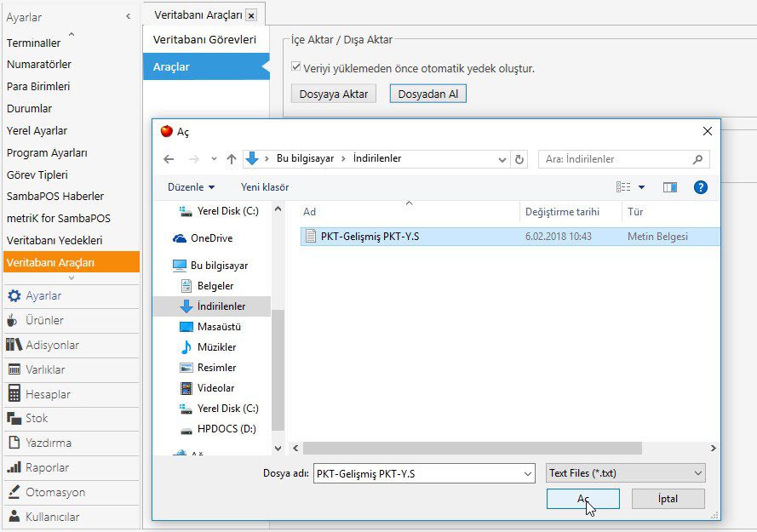This screenshot has height=532, width=757.
Task: Toggle the preview pane icon in dialog
Action: [x=669, y=187]
